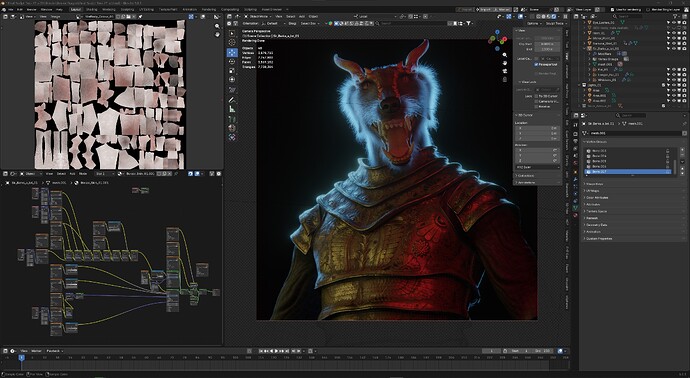Select the Scale tool in viewport toolbar
The width and height of the screenshot is (690, 378).
pyautogui.click(x=232, y=70)
